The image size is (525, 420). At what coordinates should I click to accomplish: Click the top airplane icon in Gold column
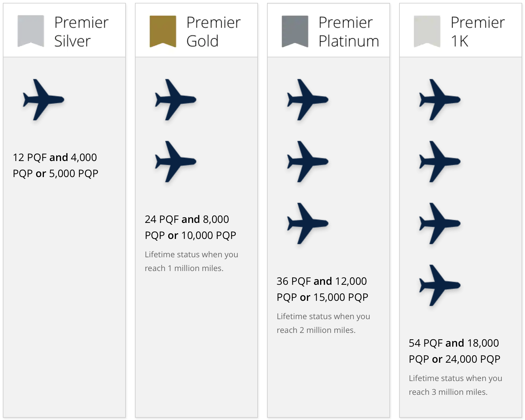pos(176,100)
